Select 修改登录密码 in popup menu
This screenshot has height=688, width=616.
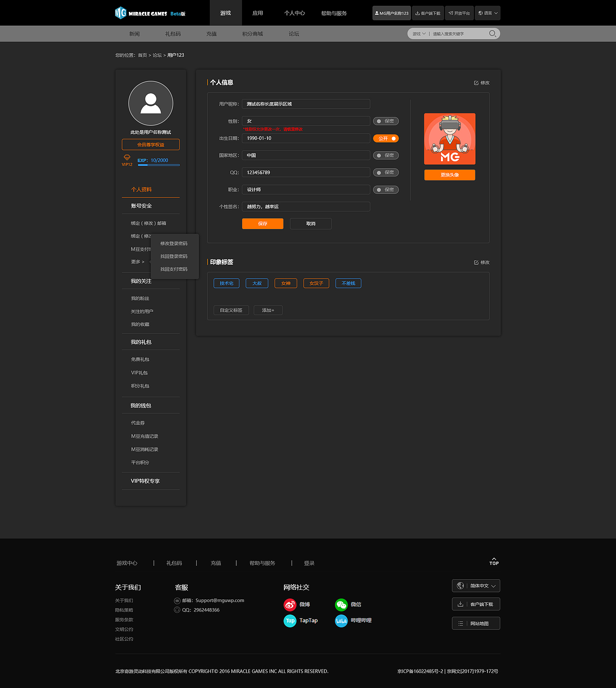[x=174, y=243]
